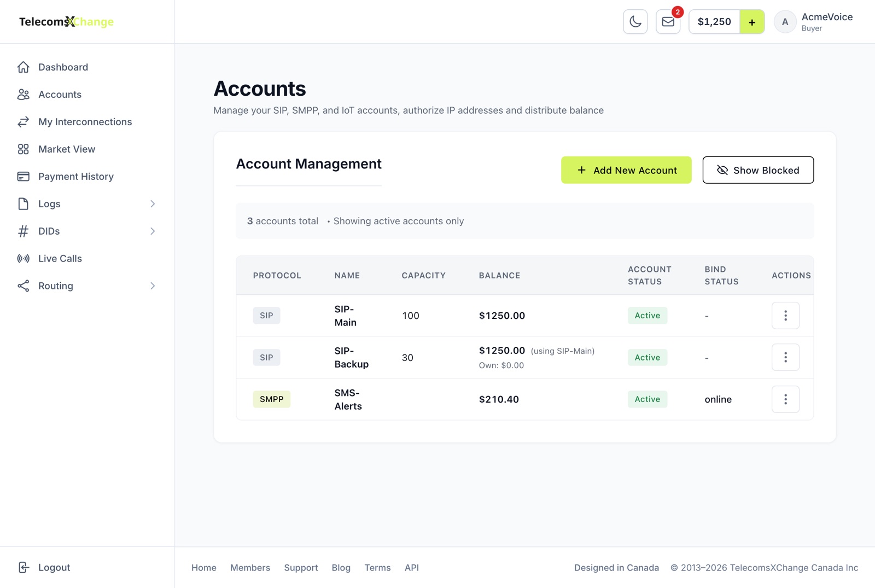Click the $210.40 balance value

[499, 399]
